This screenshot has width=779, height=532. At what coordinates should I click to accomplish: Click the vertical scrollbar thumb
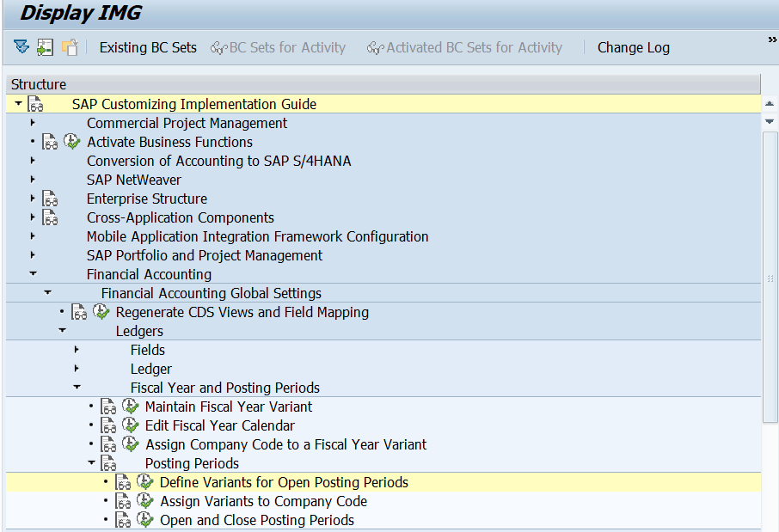770,278
